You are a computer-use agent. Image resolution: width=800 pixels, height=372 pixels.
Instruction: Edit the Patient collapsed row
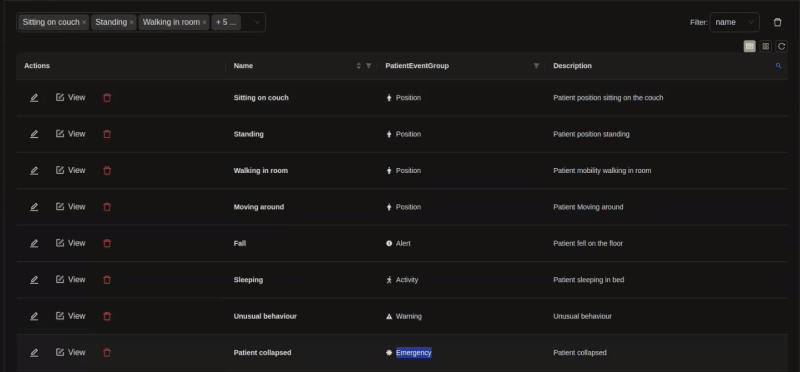click(34, 353)
